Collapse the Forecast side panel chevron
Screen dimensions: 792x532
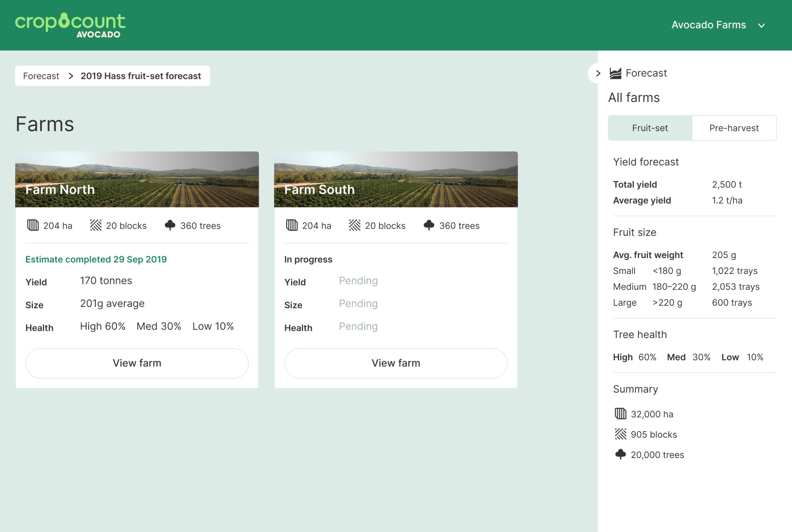tap(598, 73)
